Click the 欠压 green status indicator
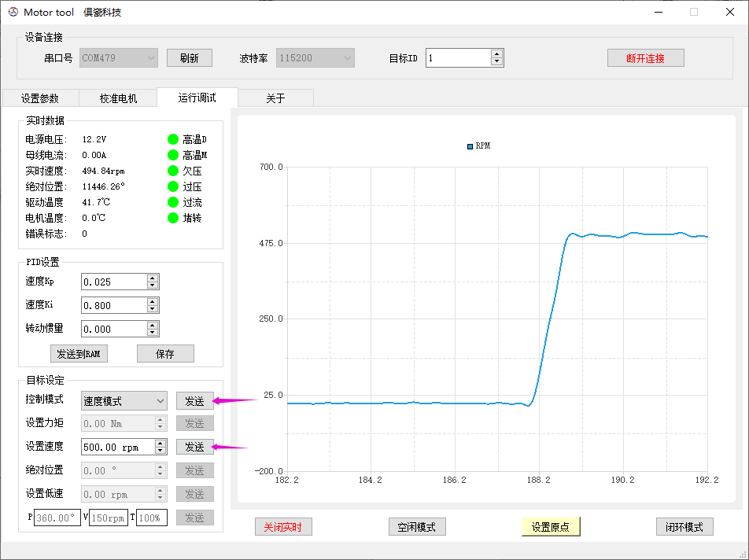The width and height of the screenshot is (749, 560). pyautogui.click(x=173, y=171)
